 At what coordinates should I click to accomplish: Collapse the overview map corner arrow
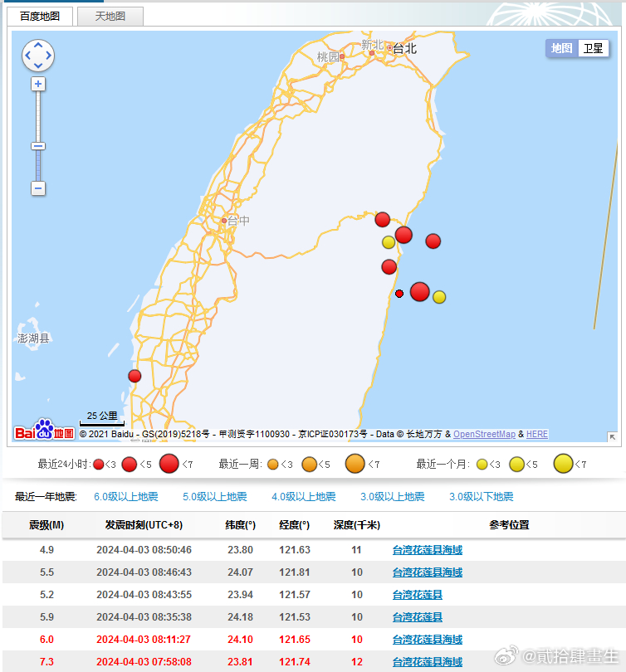(612, 436)
